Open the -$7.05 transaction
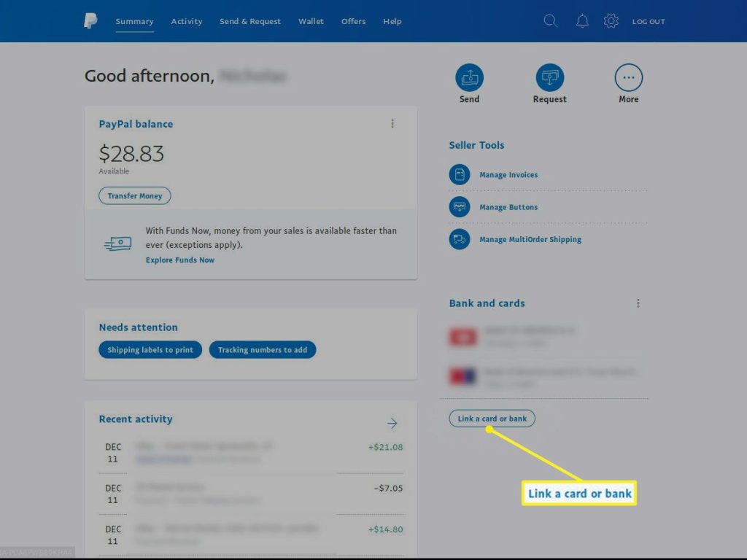Screen dimensions: 747x560 point(251,494)
